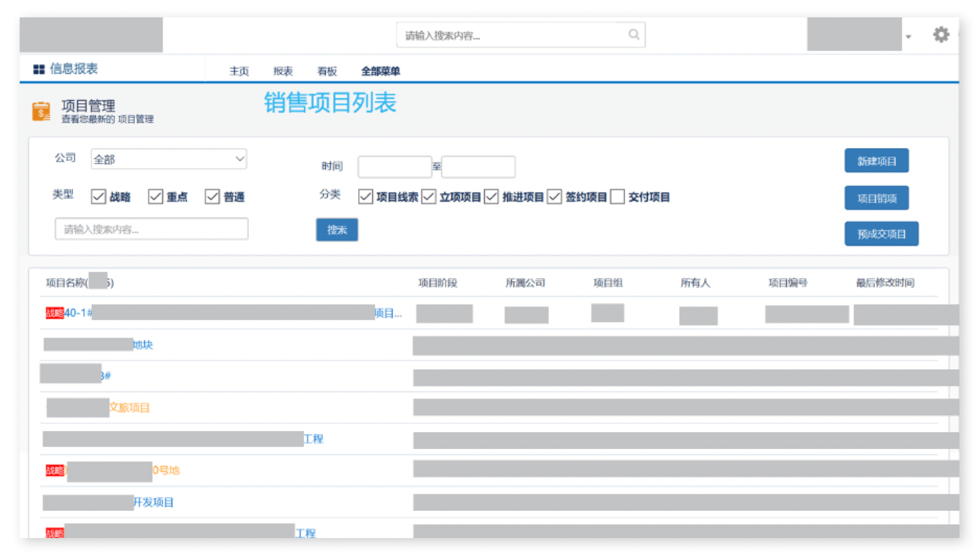Focus the filter keyword search input
The width and height of the screenshot is (978, 560).
click(x=152, y=229)
